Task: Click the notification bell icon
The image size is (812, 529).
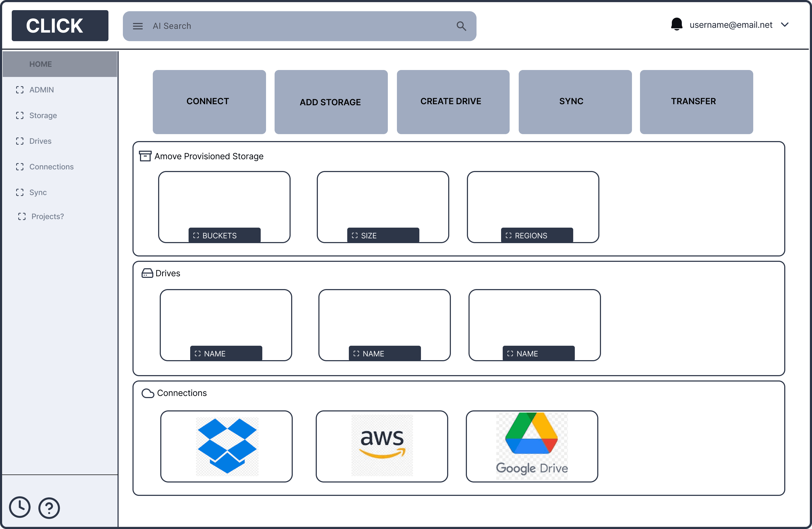Action: pyautogui.click(x=676, y=25)
